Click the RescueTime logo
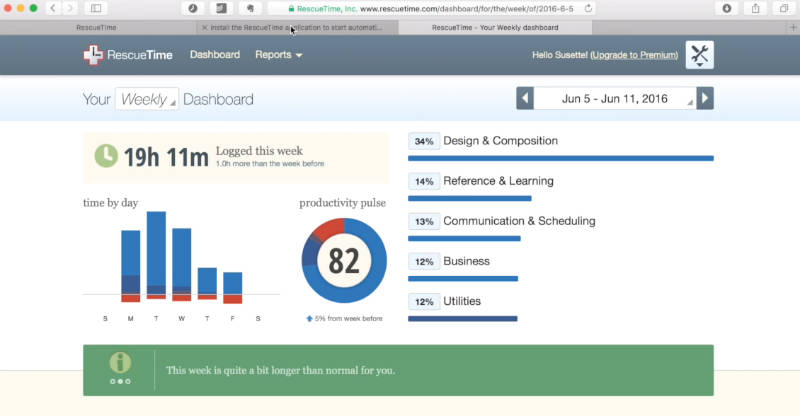This screenshot has width=800, height=416. pyautogui.click(x=128, y=55)
